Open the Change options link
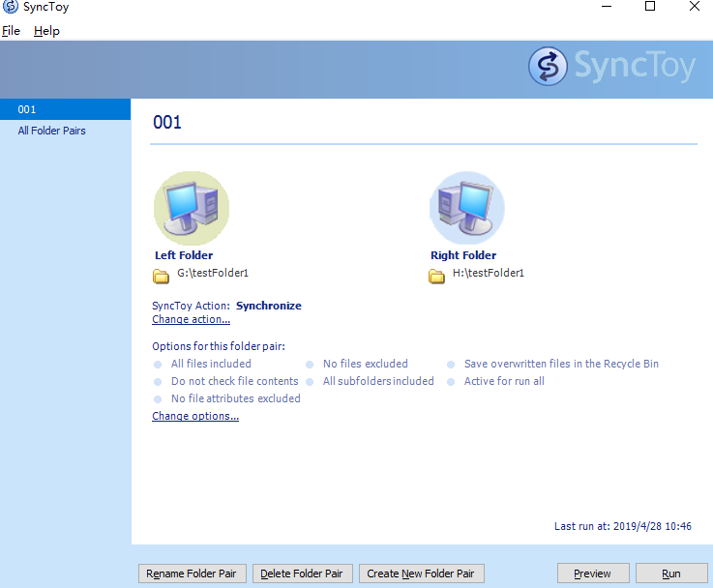This screenshot has width=713, height=588. [195, 416]
